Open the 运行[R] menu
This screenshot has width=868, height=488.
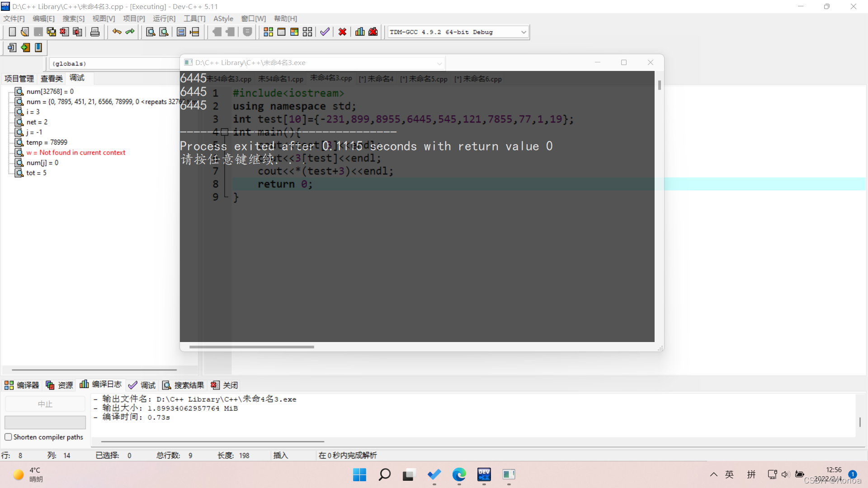(x=164, y=19)
